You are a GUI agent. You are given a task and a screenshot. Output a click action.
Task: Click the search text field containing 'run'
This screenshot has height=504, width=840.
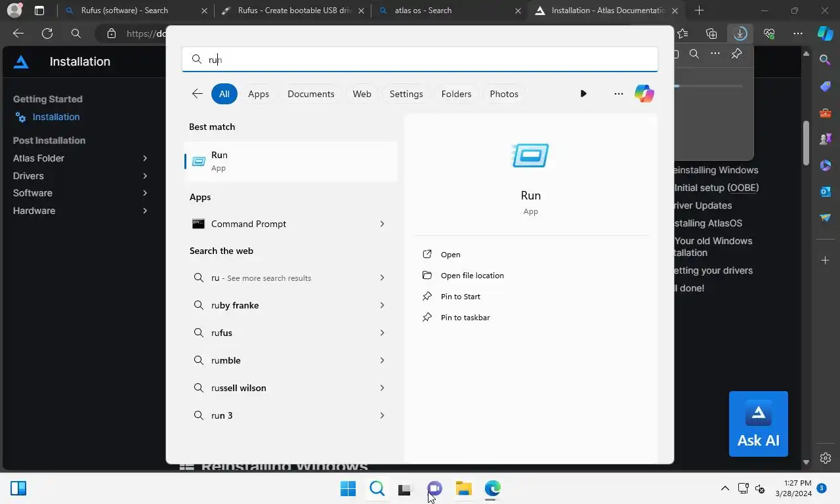[x=420, y=59]
